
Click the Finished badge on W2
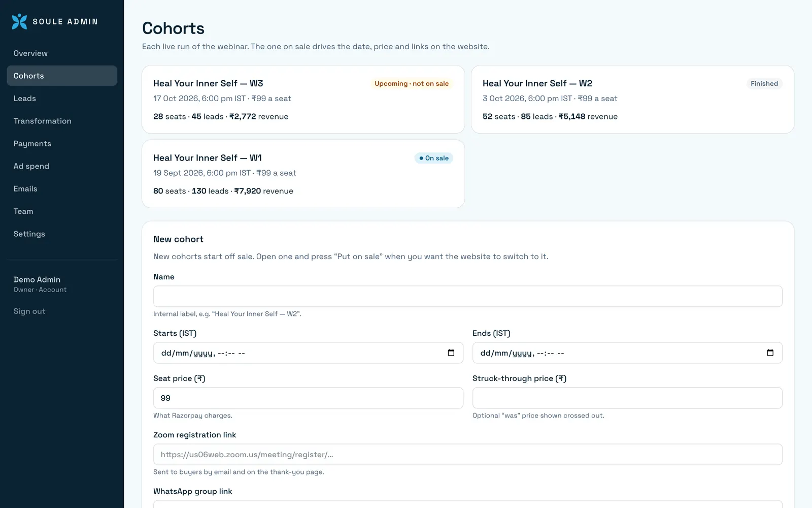point(764,83)
